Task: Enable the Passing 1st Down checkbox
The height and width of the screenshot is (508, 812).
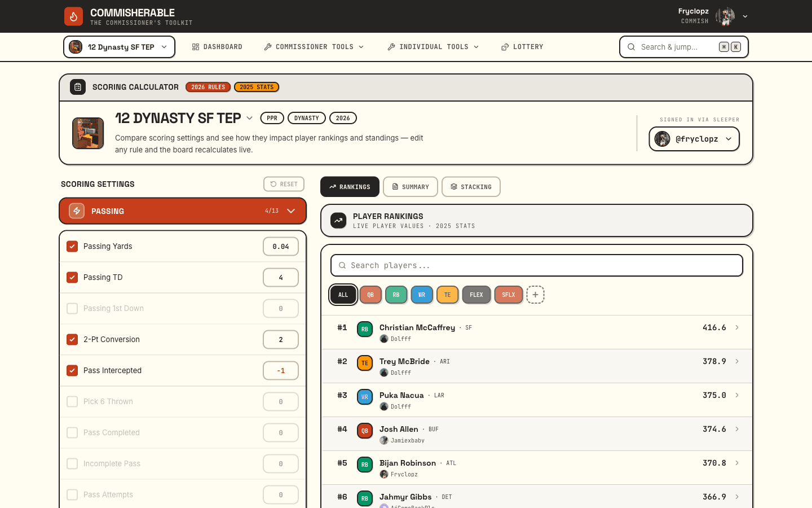Action: pos(72,308)
